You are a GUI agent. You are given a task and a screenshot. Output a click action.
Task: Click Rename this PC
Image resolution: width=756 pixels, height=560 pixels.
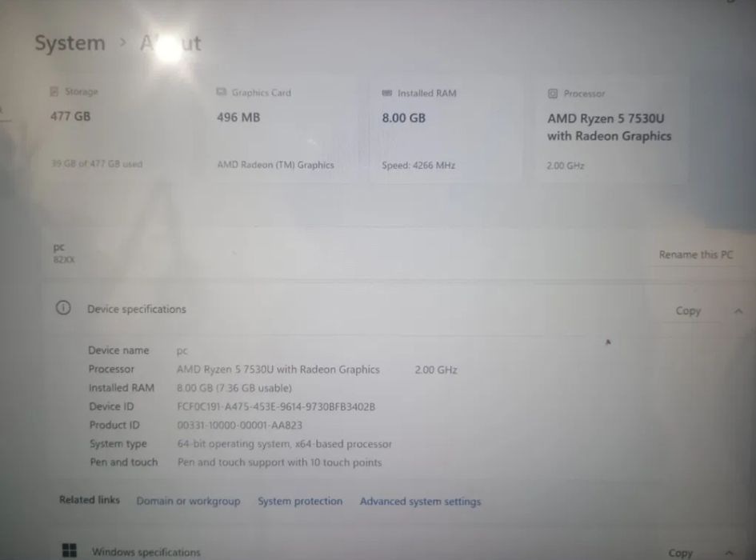[x=696, y=254]
